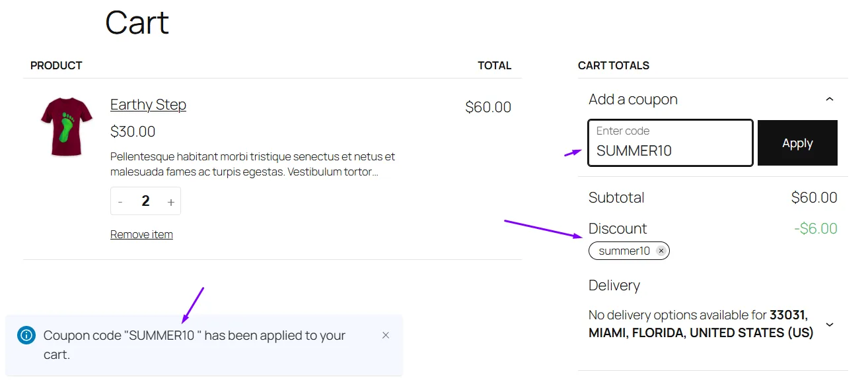
Task: Click the CART TOTALS heading
Action: 614,65
